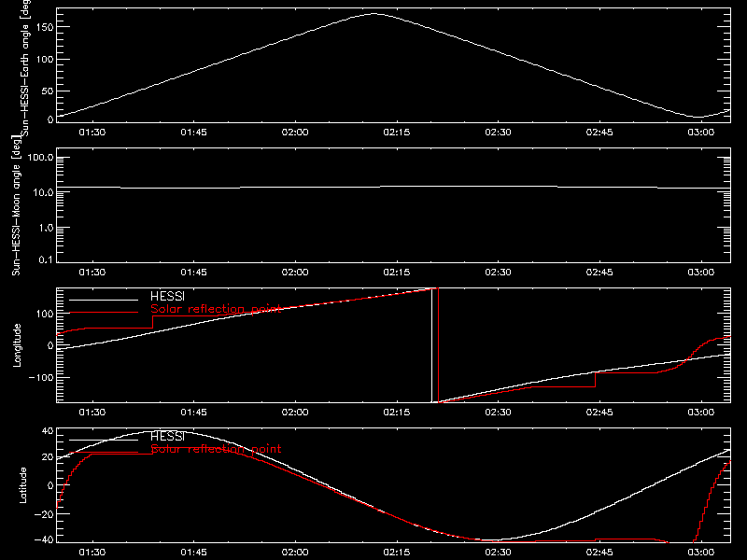The width and height of the screenshot is (747, 560).
Task: Click the 0.1 tick label in Moon angle plot
Action: click(46, 260)
